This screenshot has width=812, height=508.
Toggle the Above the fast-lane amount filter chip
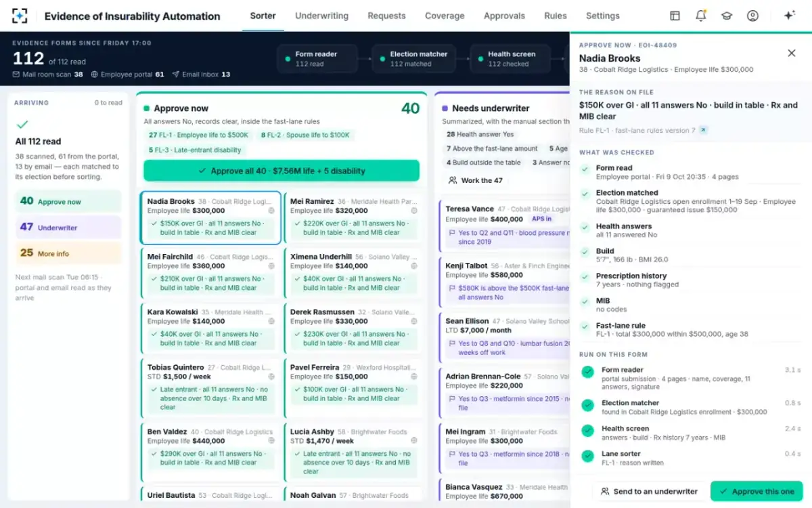[x=492, y=148]
